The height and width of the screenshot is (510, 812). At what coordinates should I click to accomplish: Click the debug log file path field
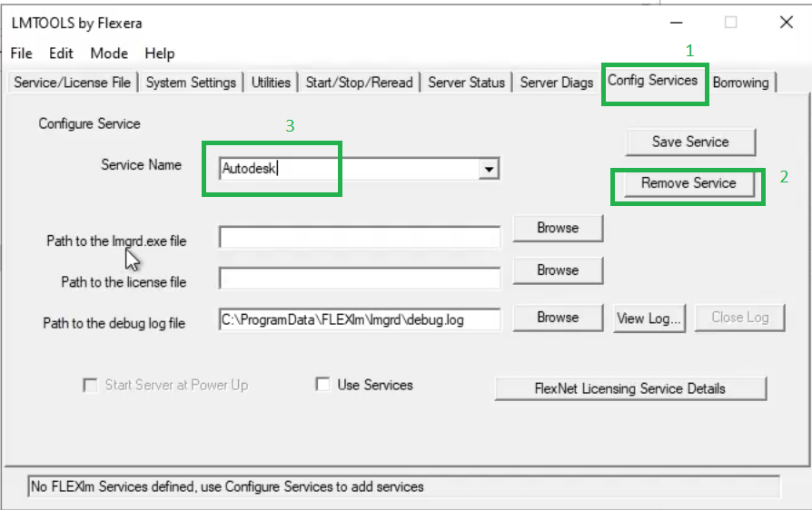pos(359,319)
